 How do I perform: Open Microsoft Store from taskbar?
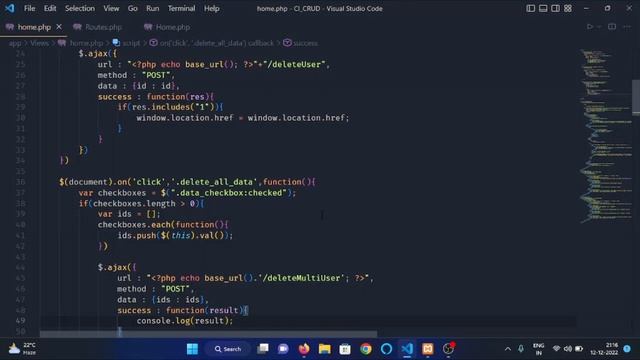345,349
